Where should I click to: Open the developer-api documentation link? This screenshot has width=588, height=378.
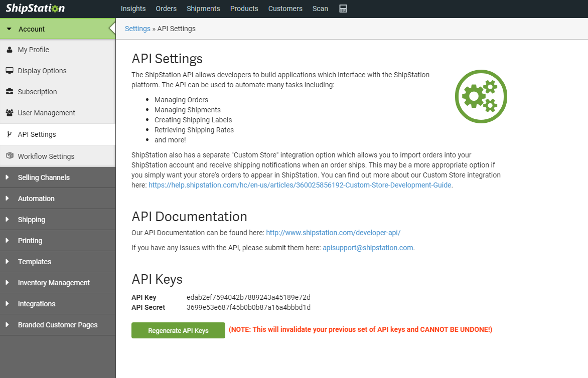tap(333, 232)
